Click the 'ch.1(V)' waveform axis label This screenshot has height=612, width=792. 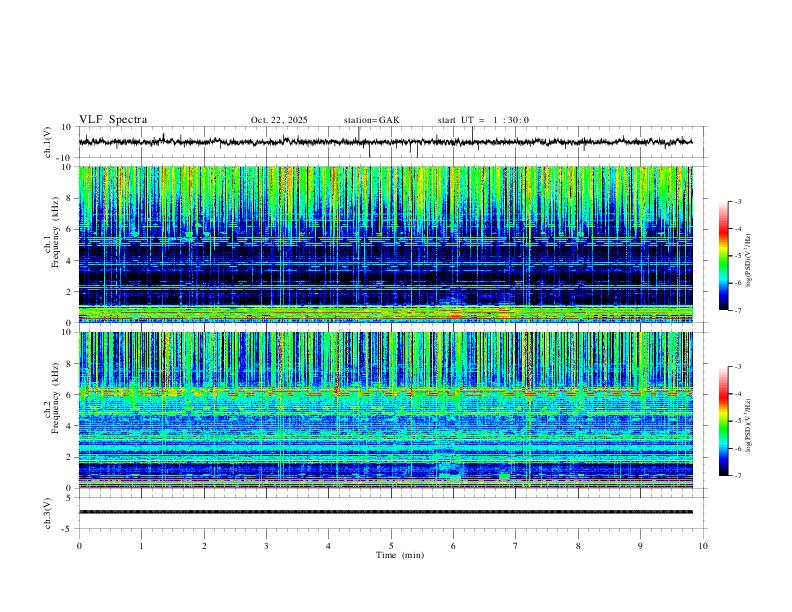(x=48, y=142)
